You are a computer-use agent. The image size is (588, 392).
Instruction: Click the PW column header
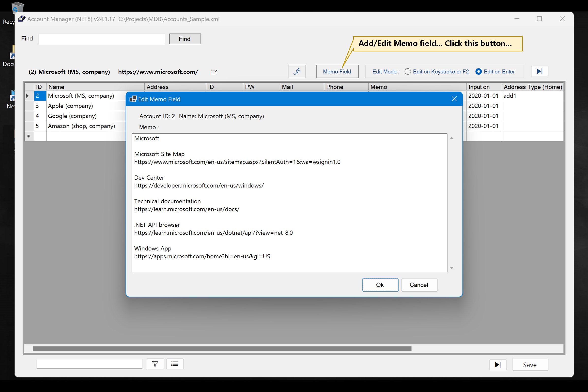[261, 87]
